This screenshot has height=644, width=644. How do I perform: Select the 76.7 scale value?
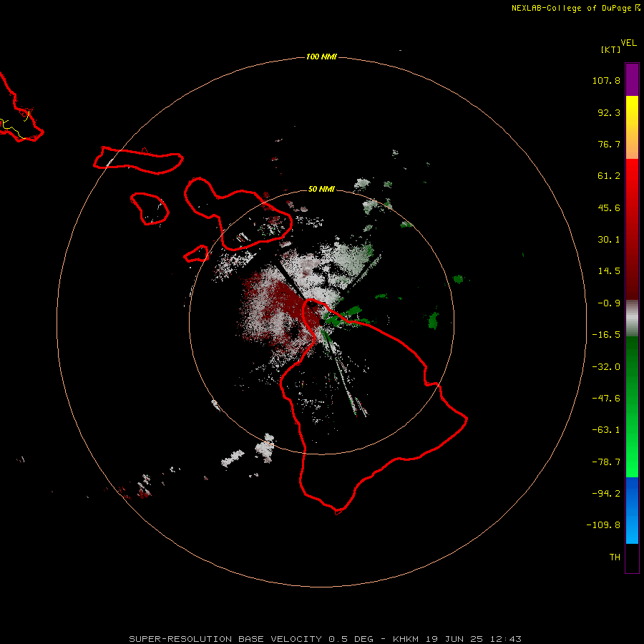609,144
